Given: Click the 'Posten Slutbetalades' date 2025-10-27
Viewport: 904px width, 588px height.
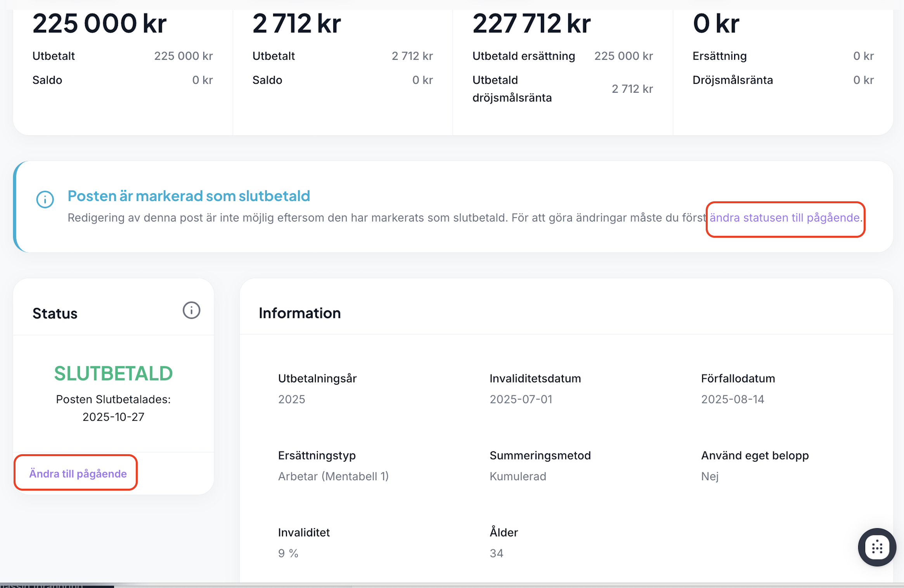Looking at the screenshot, I should 113,417.
